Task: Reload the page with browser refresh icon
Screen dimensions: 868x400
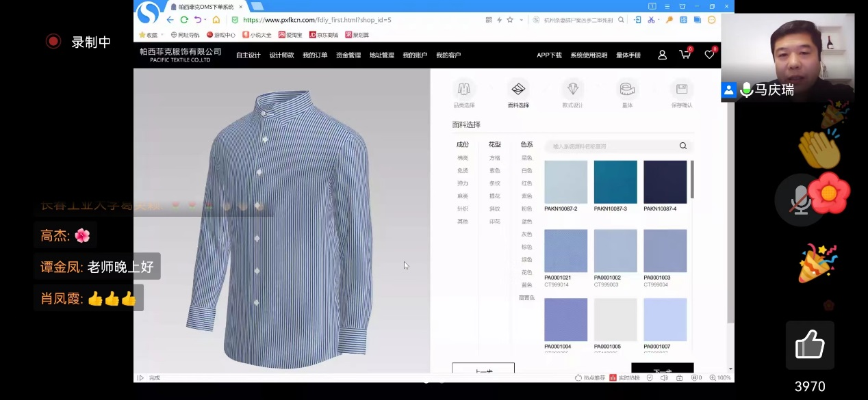Action: (x=184, y=20)
